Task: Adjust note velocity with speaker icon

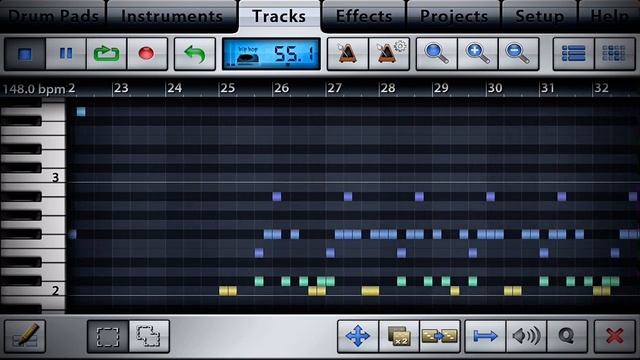Action: (527, 336)
